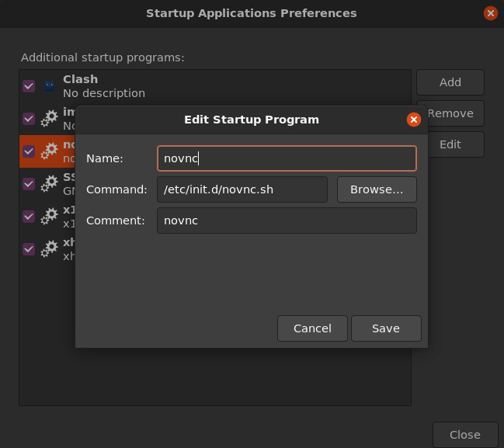
Task: Click the gear icon in the second list row
Action: coord(49,118)
